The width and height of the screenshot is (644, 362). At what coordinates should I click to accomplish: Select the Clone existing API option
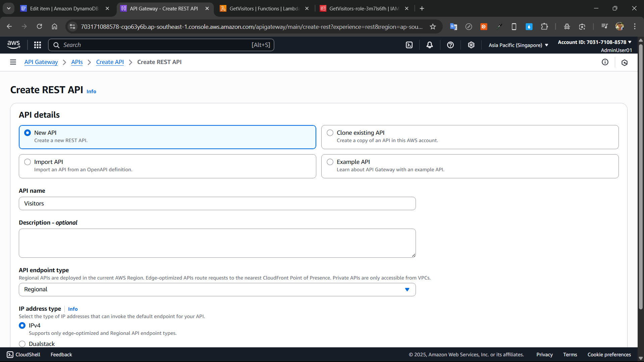click(x=330, y=133)
